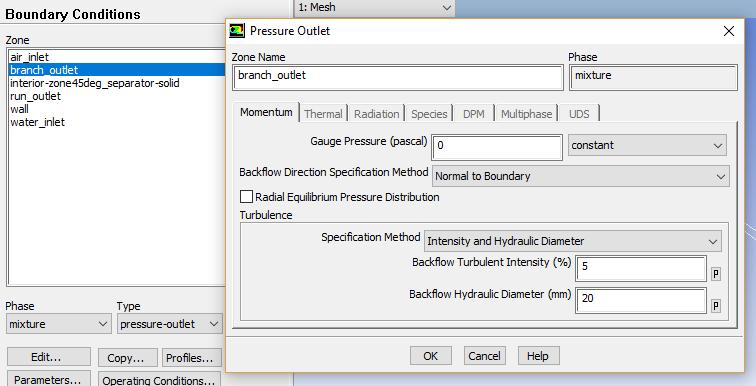Close the Pressure Outlet dialog
Image resolution: width=756 pixels, height=386 pixels.
[x=729, y=31]
